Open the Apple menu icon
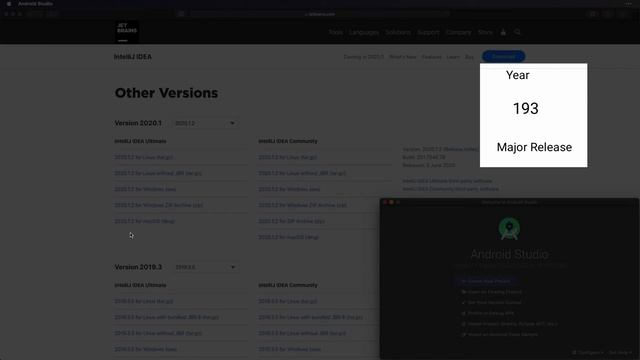The width and height of the screenshot is (640, 360). tap(9, 4)
